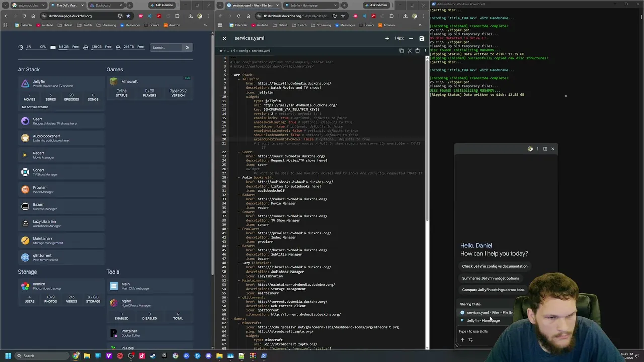Click the plus attach icon in Gemini panel

pos(462,340)
